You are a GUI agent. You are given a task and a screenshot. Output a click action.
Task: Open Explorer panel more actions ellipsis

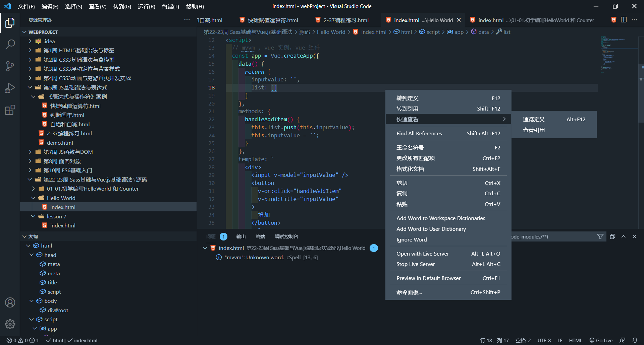[x=187, y=20]
